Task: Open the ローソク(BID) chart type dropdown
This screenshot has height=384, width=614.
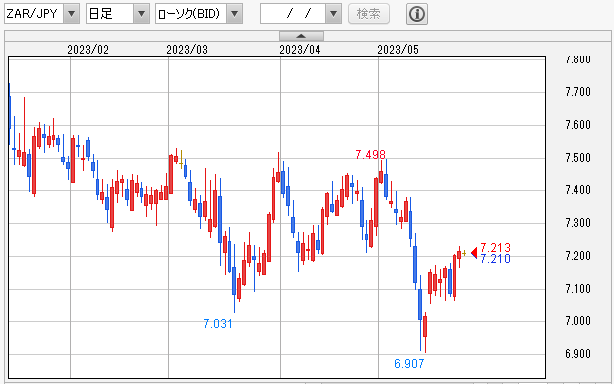Action: (x=199, y=14)
